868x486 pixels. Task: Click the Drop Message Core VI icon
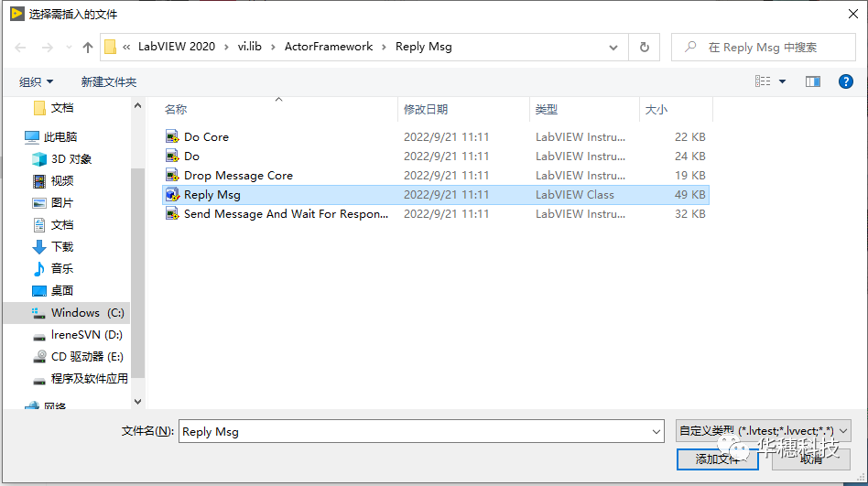[172, 176]
